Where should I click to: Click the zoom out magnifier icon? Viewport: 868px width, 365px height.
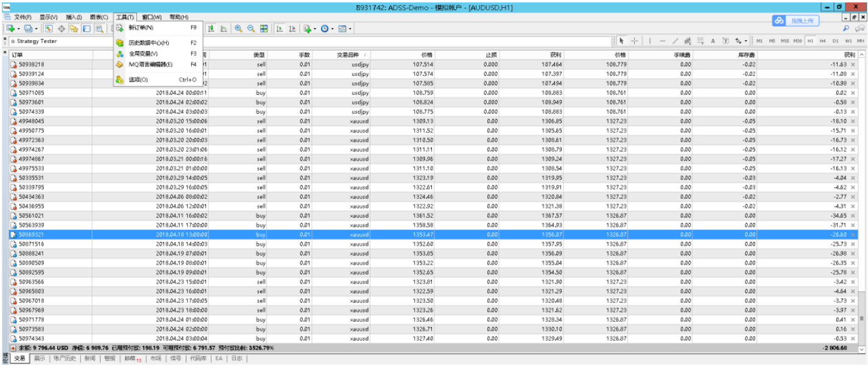pyautogui.click(x=250, y=29)
